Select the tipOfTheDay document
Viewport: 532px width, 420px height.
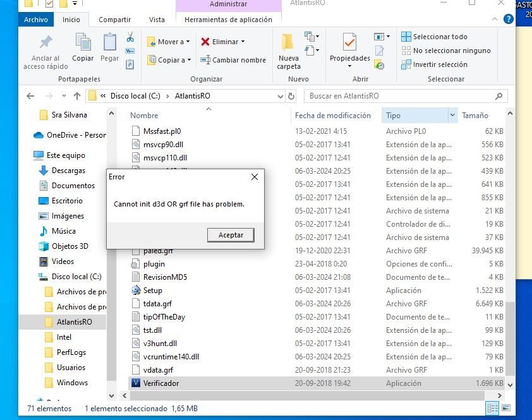[164, 317]
